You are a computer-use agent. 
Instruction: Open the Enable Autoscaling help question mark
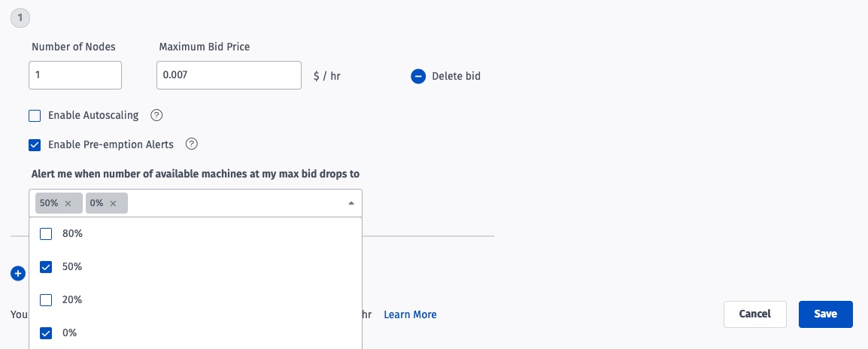(x=156, y=115)
